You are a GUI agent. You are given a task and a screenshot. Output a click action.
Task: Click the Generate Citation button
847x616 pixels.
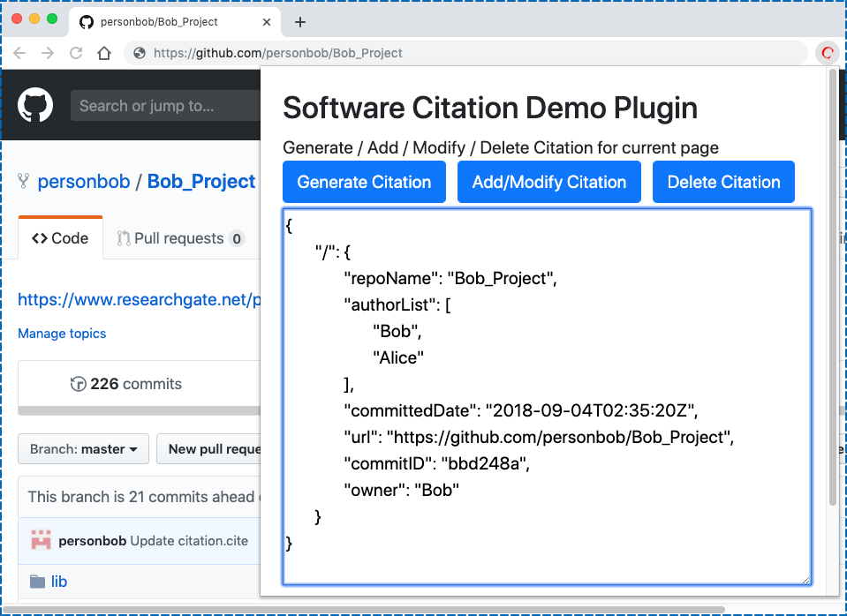pos(364,182)
